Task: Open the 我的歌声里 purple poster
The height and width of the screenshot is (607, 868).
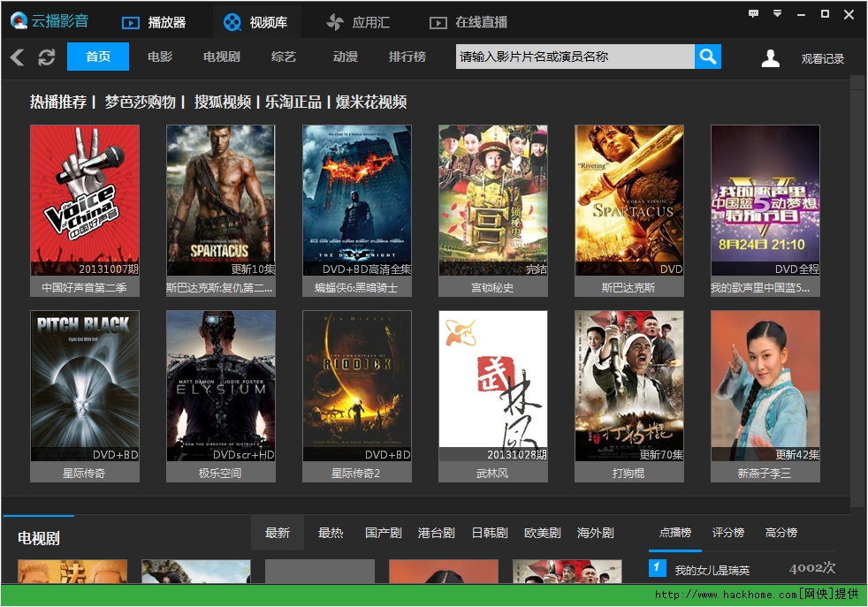Action: click(x=765, y=200)
